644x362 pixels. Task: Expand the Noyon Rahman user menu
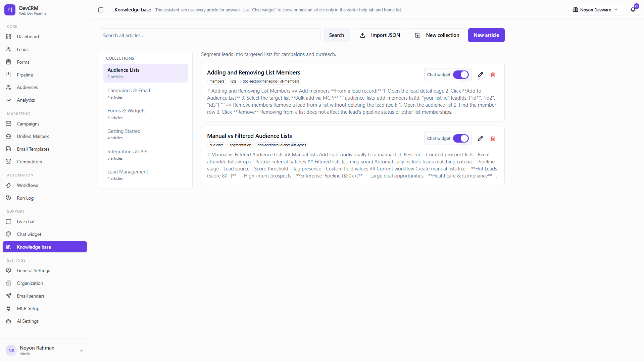coord(45,350)
